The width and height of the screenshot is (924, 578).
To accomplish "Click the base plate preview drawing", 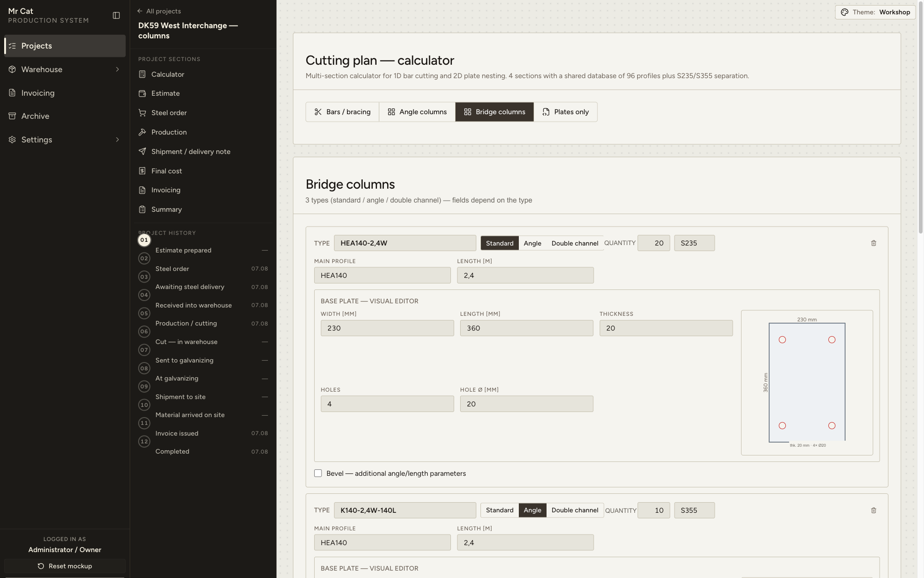I will pyautogui.click(x=807, y=382).
